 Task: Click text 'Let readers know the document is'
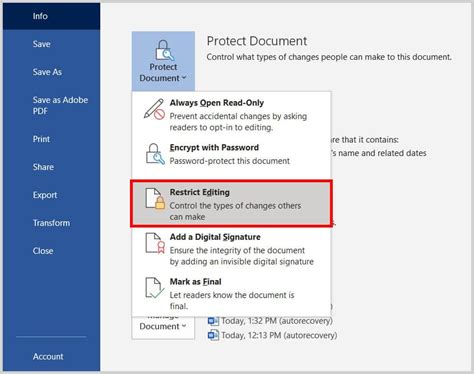click(x=232, y=295)
